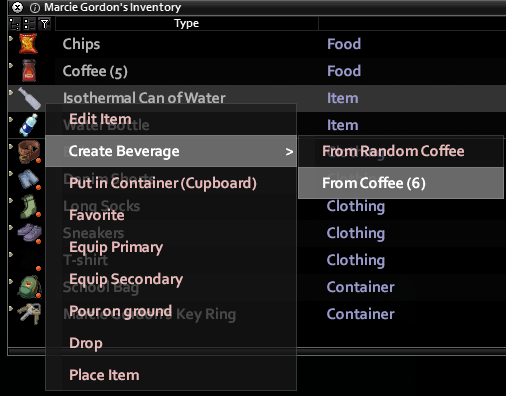
Task: Click the Isothermal Can of Water icon
Action: pos(30,98)
